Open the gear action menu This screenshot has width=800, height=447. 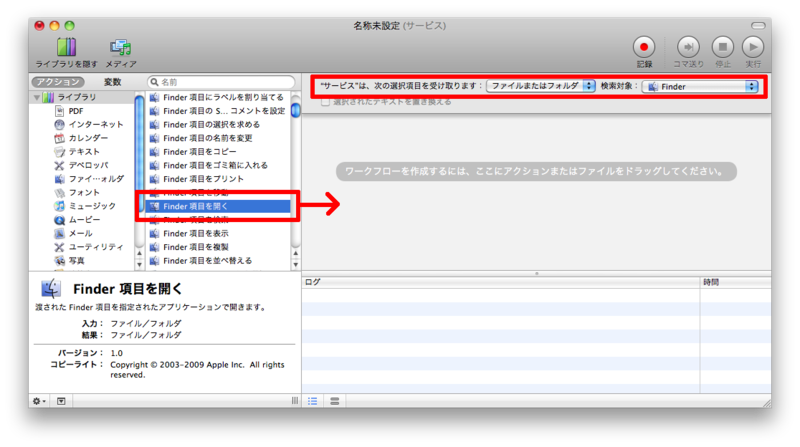tap(39, 401)
